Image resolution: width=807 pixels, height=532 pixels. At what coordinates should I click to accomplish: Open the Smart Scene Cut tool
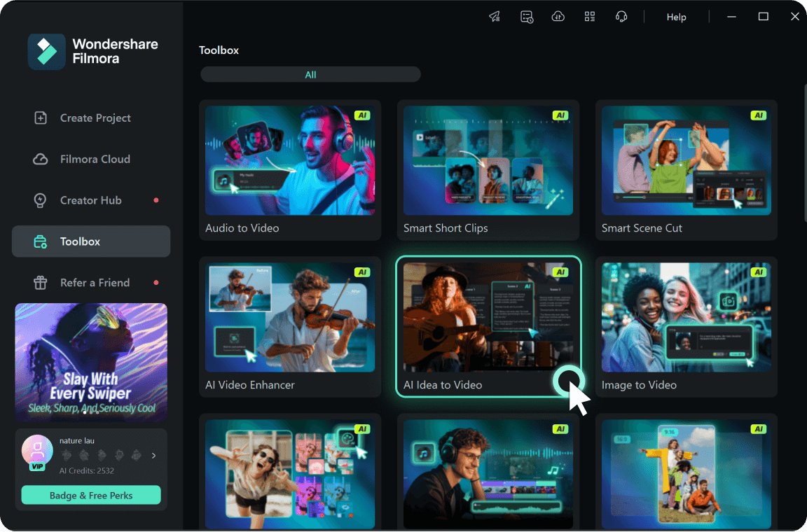tap(686, 170)
